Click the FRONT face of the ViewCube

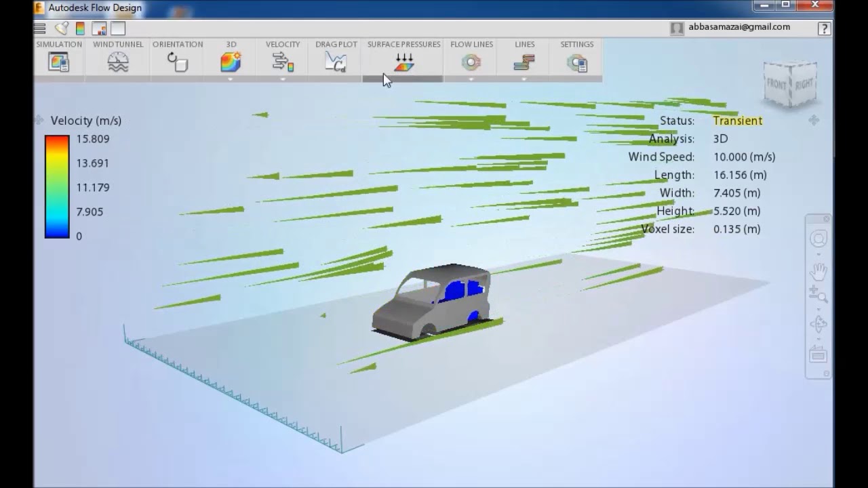tap(777, 85)
